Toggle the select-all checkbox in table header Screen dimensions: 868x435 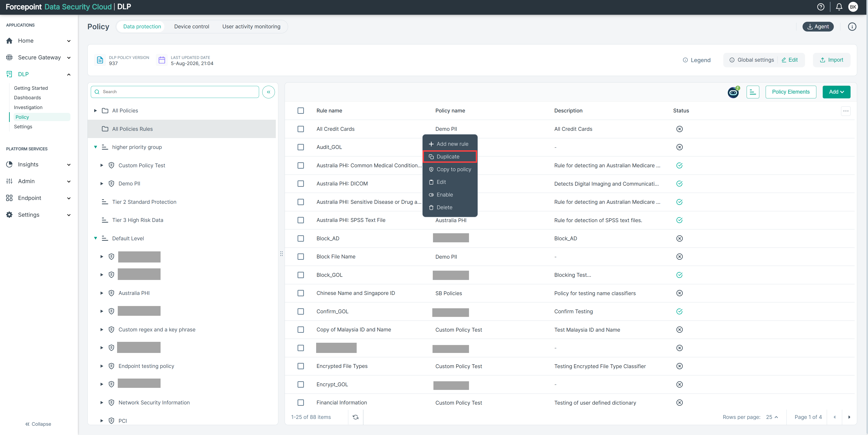[x=301, y=111]
